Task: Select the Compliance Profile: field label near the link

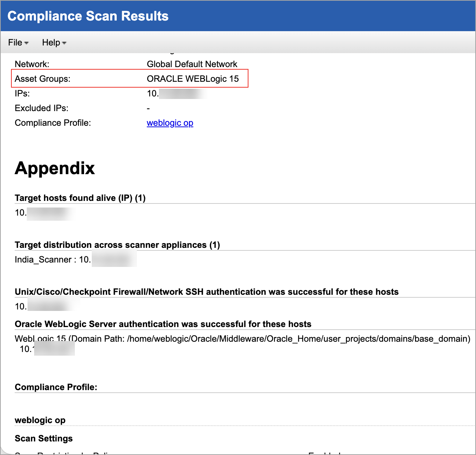Action: pos(53,123)
